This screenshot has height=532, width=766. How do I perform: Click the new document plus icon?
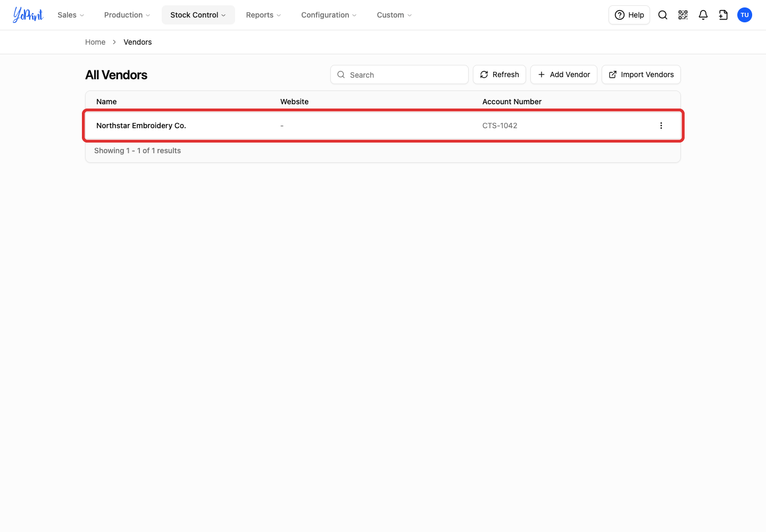pyautogui.click(x=723, y=15)
